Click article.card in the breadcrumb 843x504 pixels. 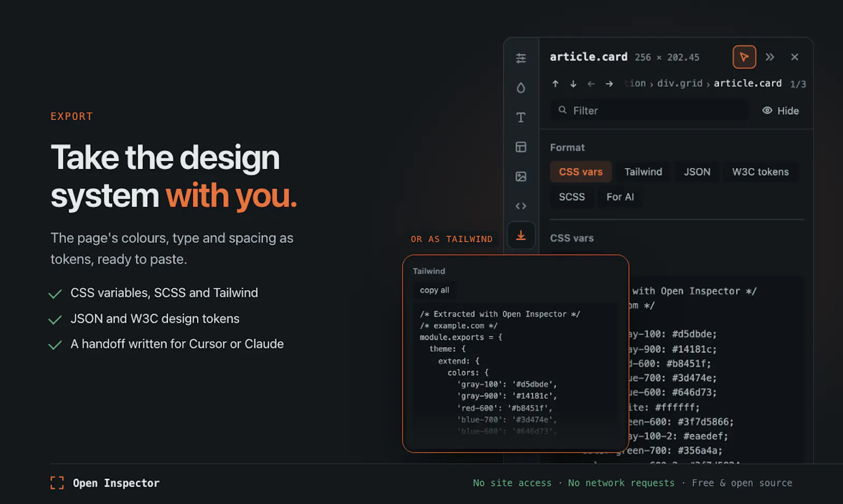[x=748, y=83]
